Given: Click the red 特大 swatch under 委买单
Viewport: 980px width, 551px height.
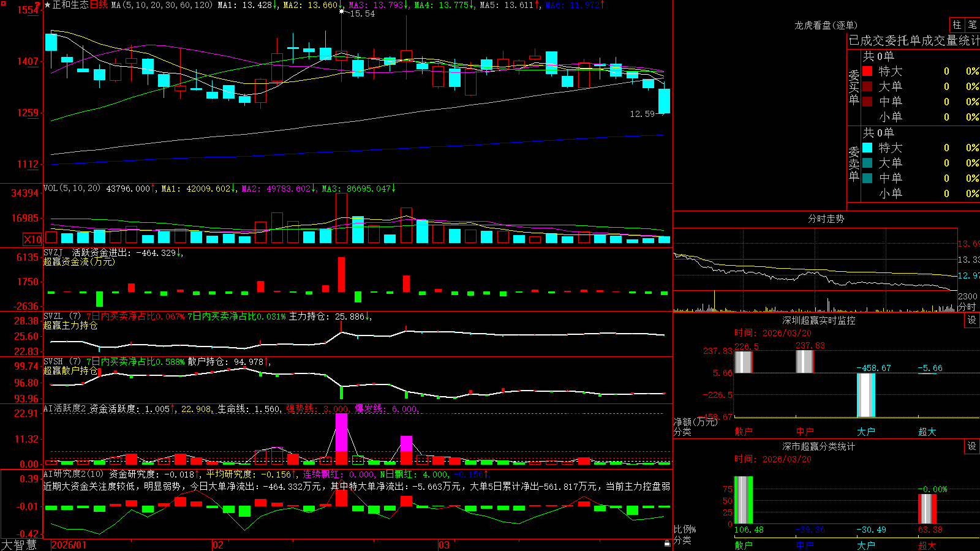Looking at the screenshot, I should pyautogui.click(x=867, y=71).
